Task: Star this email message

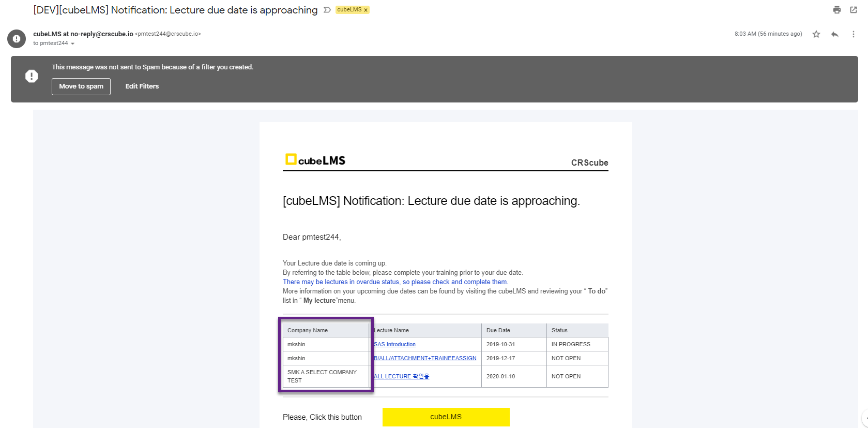Action: pos(816,34)
